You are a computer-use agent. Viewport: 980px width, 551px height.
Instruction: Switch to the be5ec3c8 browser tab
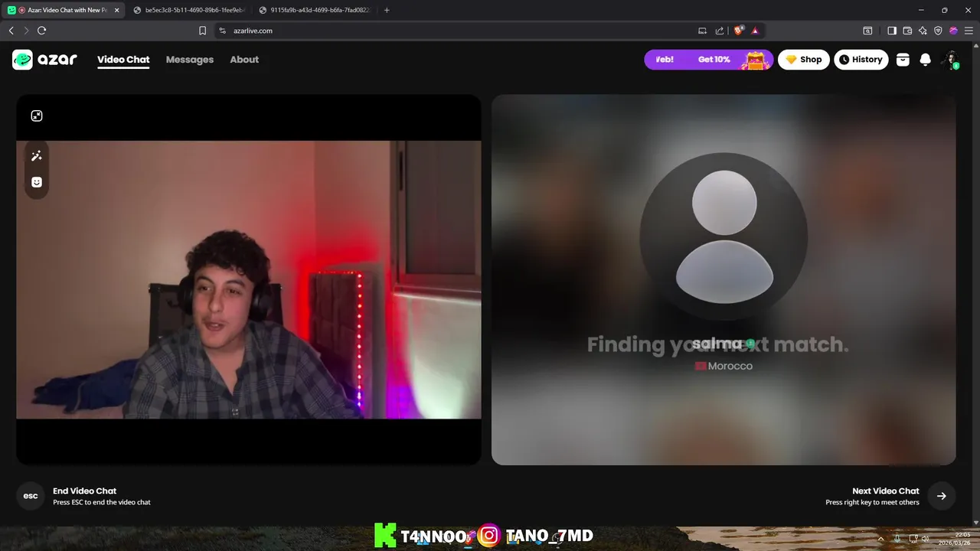189,10
